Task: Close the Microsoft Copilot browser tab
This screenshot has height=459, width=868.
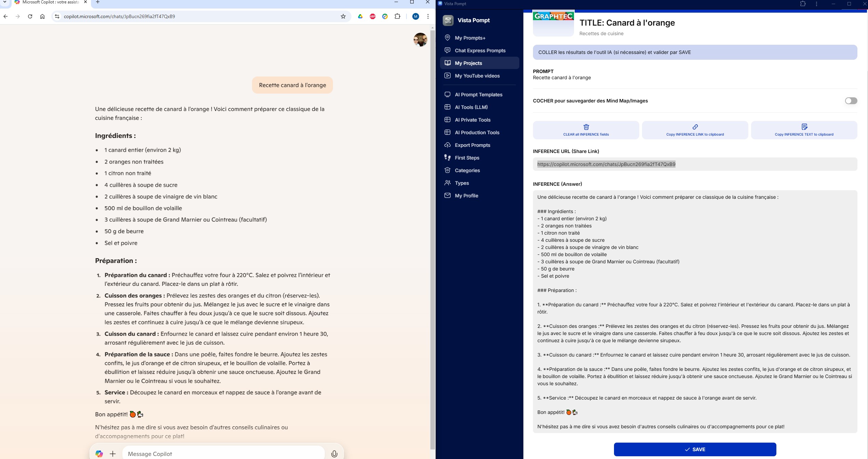Action: [85, 2]
